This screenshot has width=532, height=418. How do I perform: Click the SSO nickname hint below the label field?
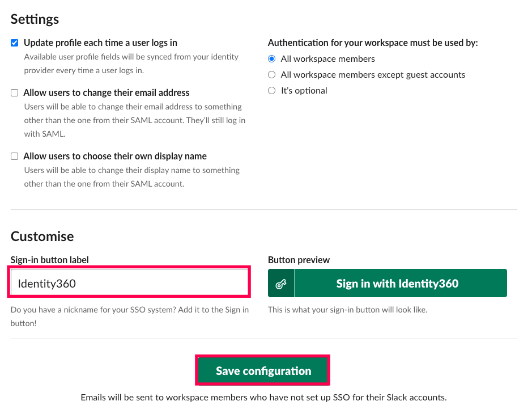[x=129, y=316]
